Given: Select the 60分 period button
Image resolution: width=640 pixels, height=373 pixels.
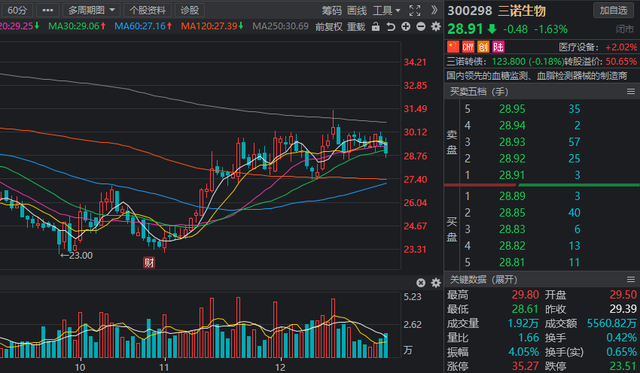Looking at the screenshot, I should pos(18,10).
